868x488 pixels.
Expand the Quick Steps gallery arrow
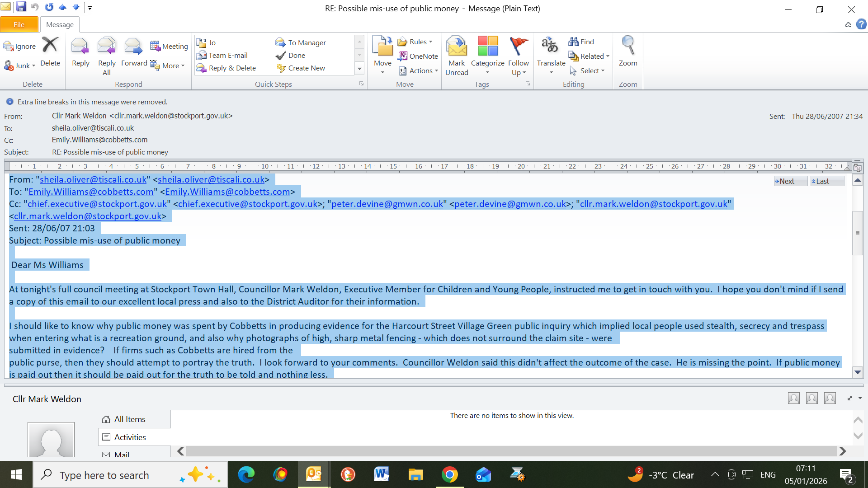tap(359, 69)
